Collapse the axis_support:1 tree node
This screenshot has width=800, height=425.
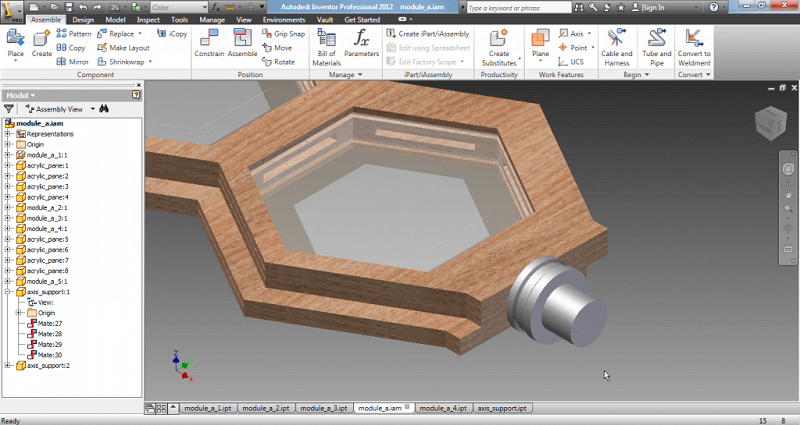click(x=8, y=292)
